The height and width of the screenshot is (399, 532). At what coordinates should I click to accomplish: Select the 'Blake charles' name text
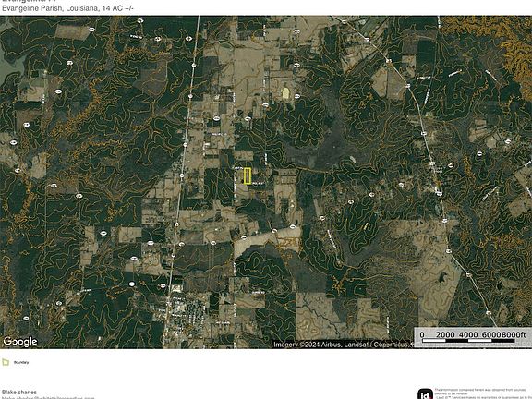(19, 393)
